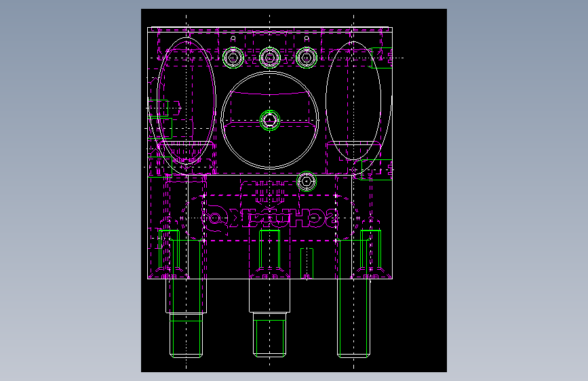This screenshot has width=588, height=381.
Task: Select the left oval cutout outline
Action: coord(186,101)
